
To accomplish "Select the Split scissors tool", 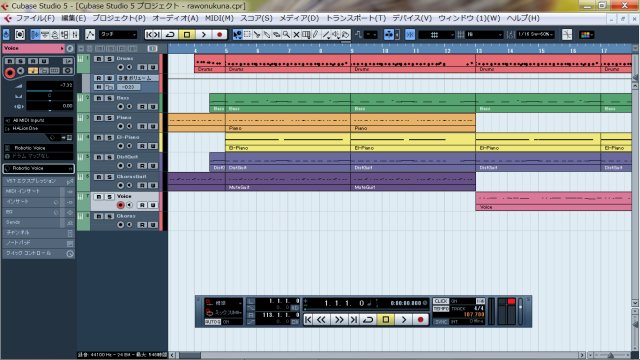I will click(257, 35).
